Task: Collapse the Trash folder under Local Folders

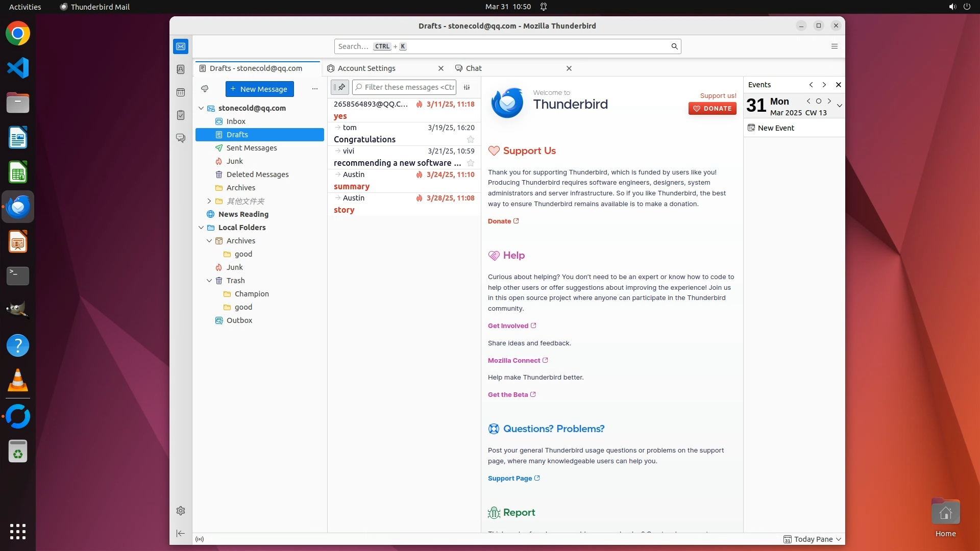Action: pyautogui.click(x=209, y=281)
